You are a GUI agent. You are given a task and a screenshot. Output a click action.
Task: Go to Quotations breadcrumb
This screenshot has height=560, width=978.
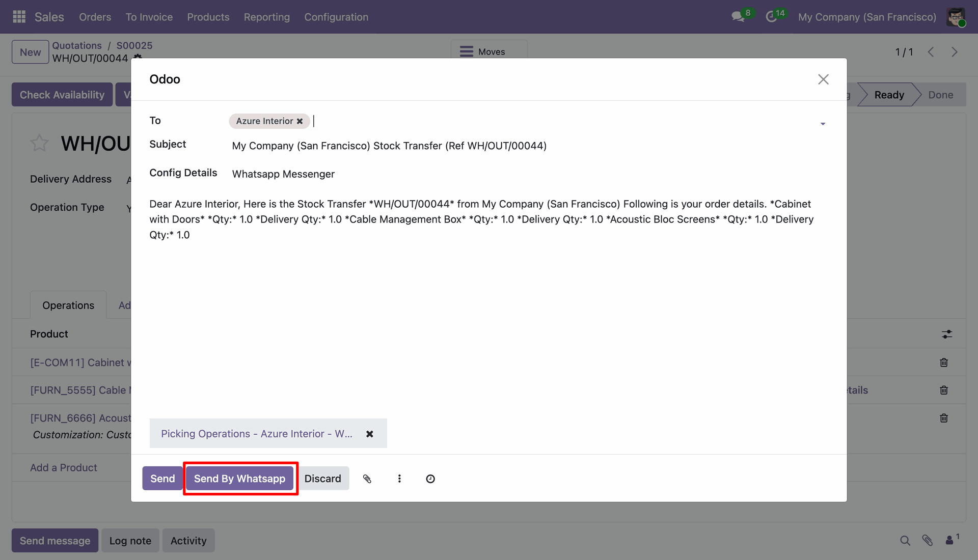point(77,45)
